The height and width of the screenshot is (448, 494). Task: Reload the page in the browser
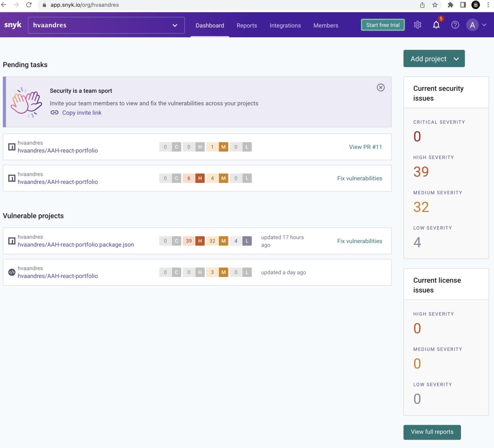click(29, 5)
